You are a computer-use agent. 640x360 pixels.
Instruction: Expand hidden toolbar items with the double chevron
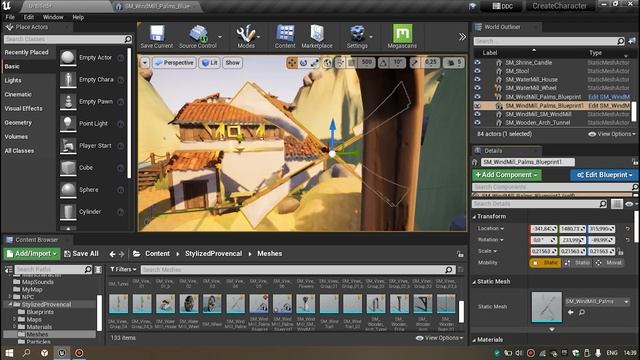coord(462,37)
